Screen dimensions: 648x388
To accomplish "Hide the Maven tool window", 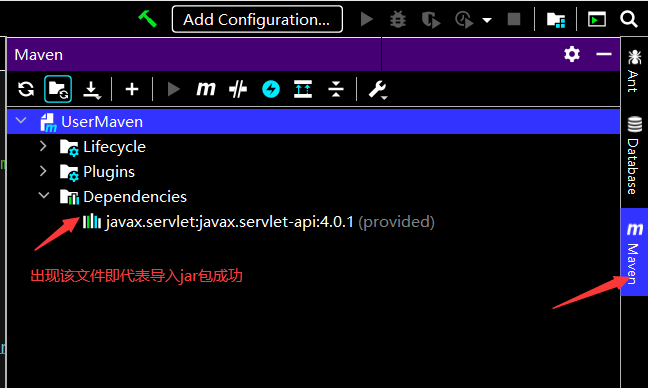I will pos(604,54).
